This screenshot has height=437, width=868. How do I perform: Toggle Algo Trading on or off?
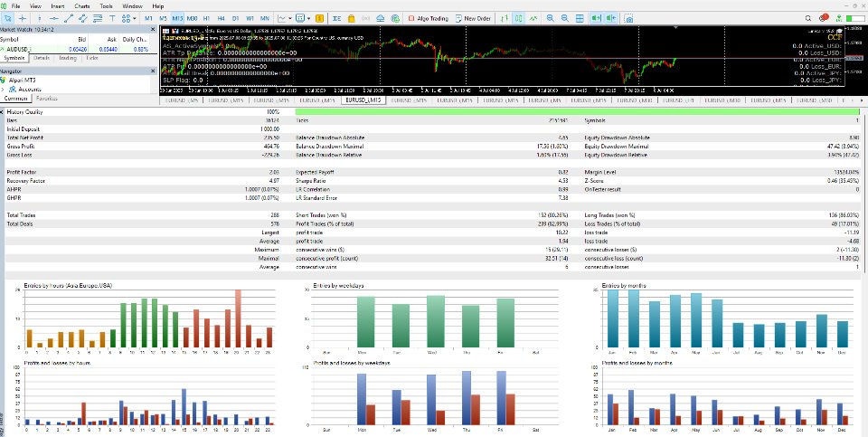coord(428,18)
